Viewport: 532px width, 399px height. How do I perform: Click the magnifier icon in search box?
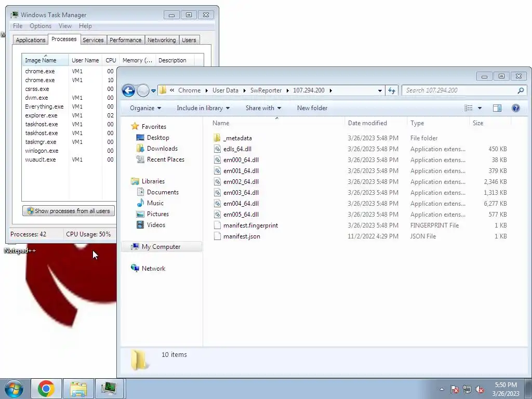click(521, 90)
